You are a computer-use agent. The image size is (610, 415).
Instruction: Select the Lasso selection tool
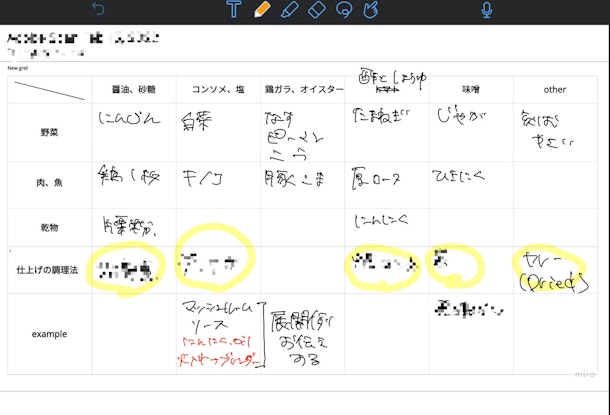pyautogui.click(x=344, y=10)
